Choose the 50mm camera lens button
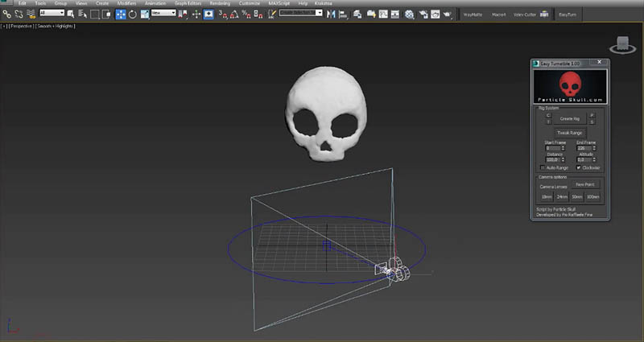The height and width of the screenshot is (342, 644). pyautogui.click(x=576, y=196)
